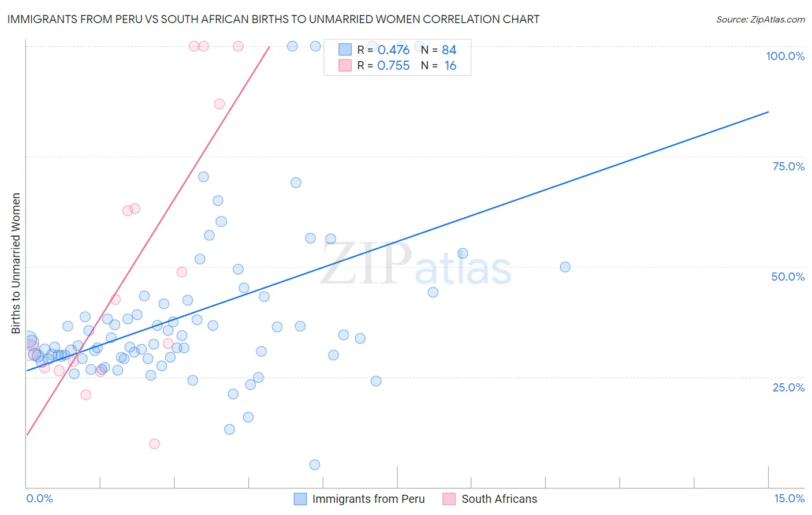Toggle the South Africans legend label

click(499, 499)
